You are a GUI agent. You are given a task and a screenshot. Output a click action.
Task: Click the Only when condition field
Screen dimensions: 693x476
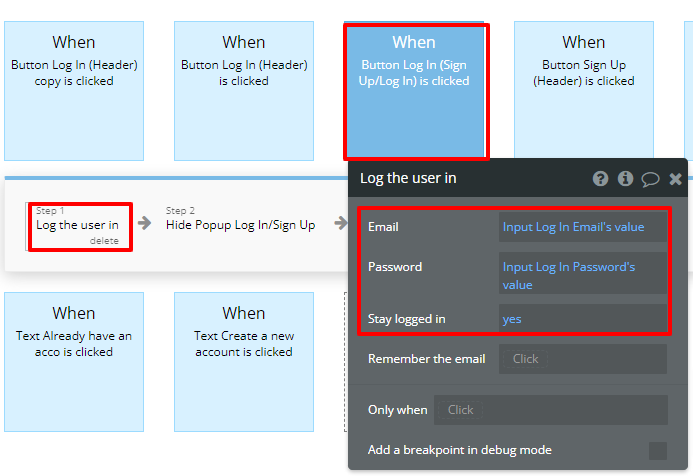click(551, 410)
